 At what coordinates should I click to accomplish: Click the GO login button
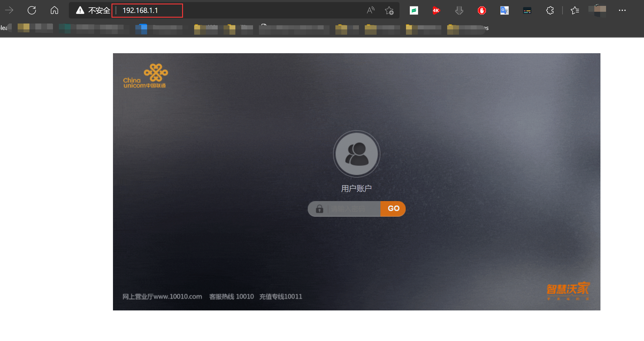393,209
